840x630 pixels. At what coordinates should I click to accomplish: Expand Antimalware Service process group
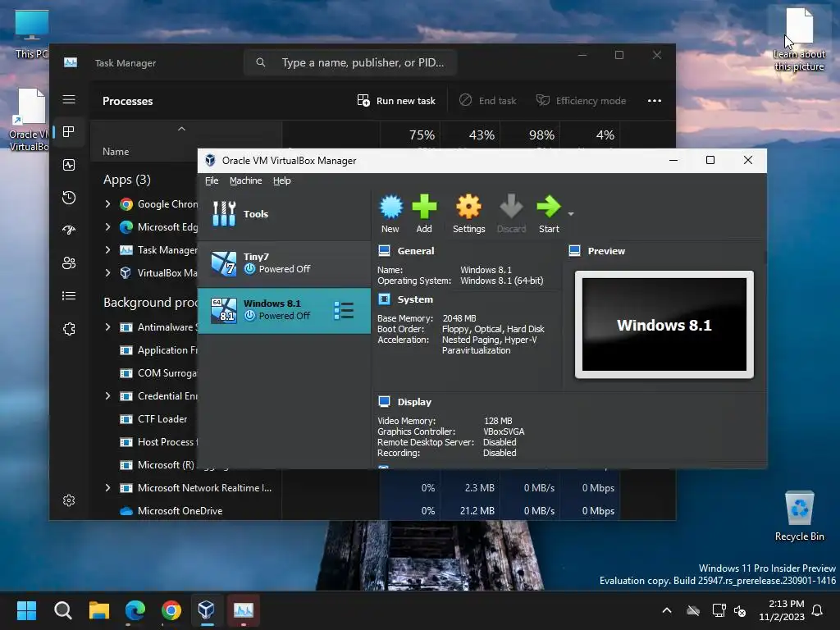click(x=107, y=326)
